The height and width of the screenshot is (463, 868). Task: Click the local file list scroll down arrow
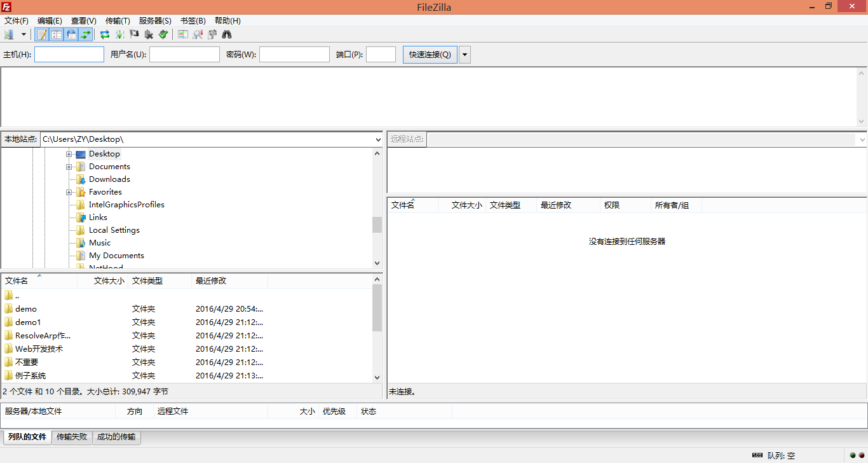(377, 377)
